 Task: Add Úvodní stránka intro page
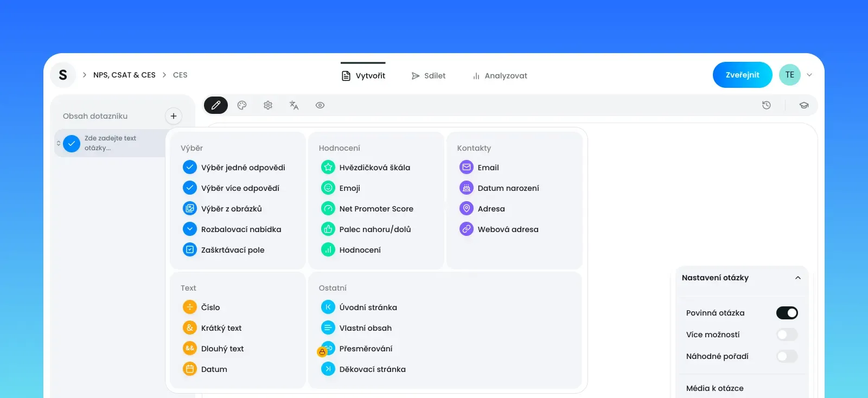point(360,307)
